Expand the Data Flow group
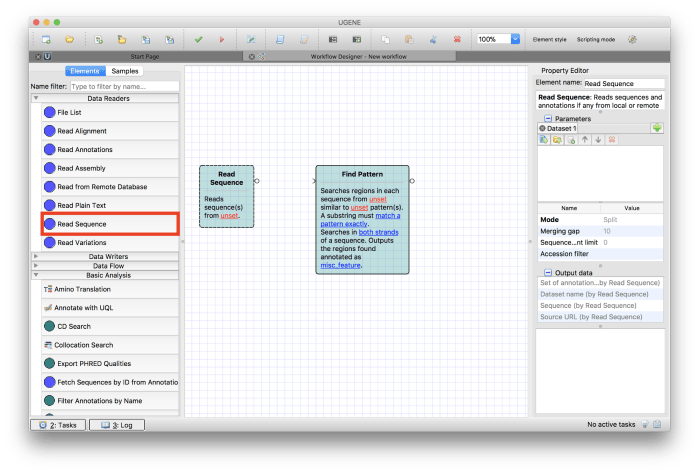 [x=37, y=265]
